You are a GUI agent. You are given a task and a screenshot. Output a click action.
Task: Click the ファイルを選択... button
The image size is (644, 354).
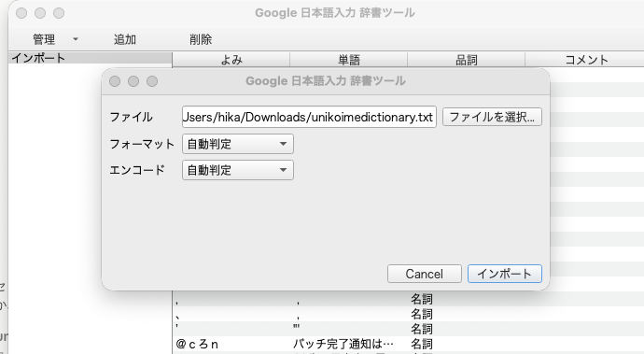pos(492,117)
